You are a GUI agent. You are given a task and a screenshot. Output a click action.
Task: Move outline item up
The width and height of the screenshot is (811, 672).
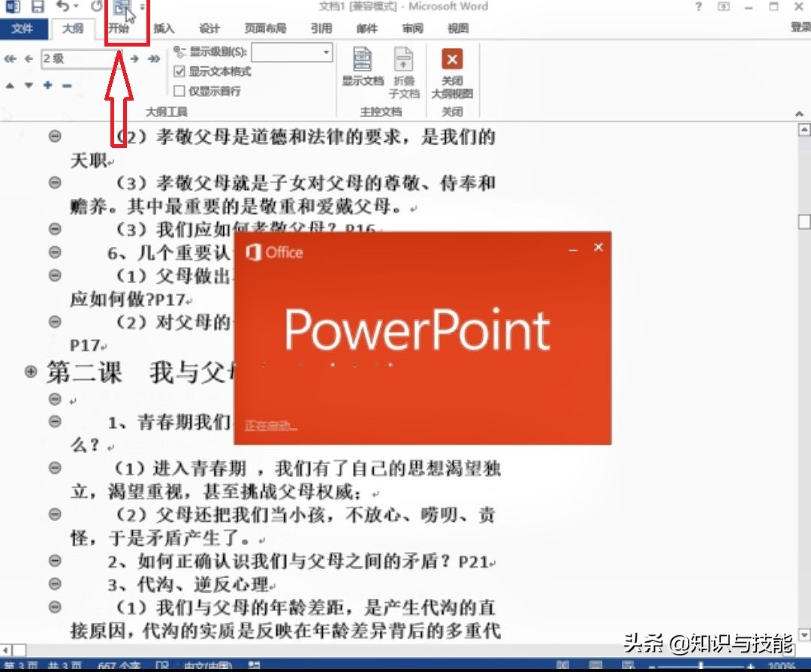coord(10,86)
